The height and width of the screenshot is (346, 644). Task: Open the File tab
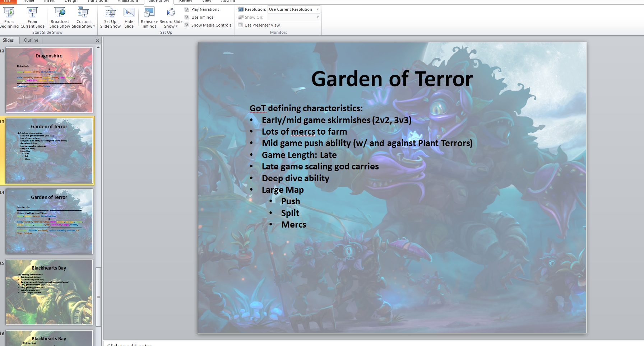[7, 1]
